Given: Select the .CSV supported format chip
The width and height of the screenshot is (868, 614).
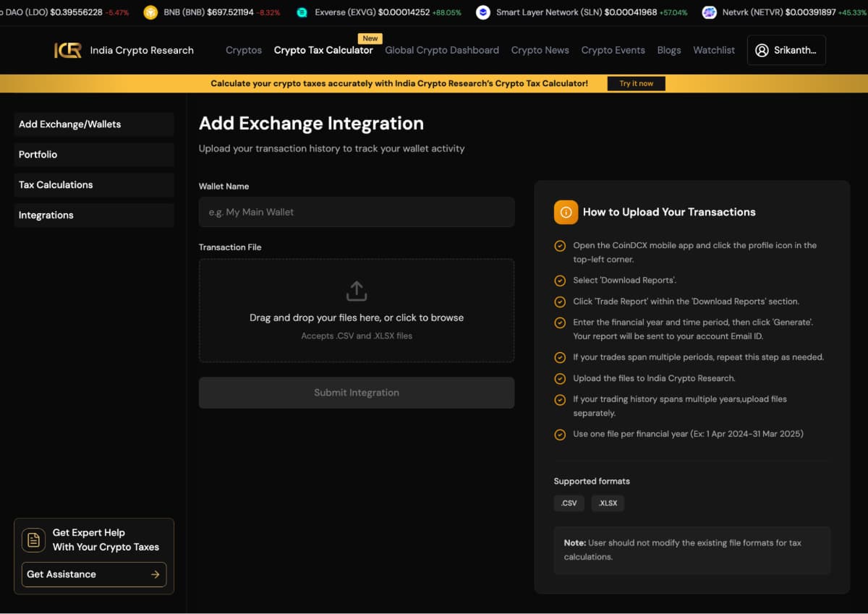Looking at the screenshot, I should pos(569,503).
